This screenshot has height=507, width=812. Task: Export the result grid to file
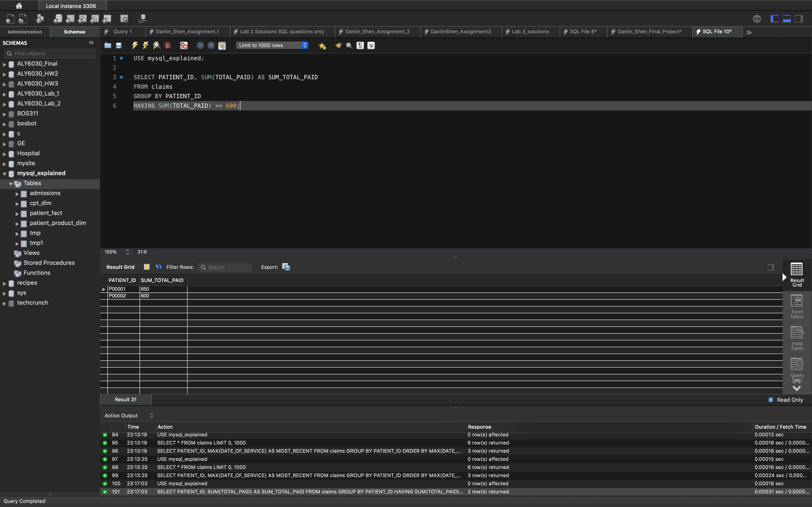point(286,267)
